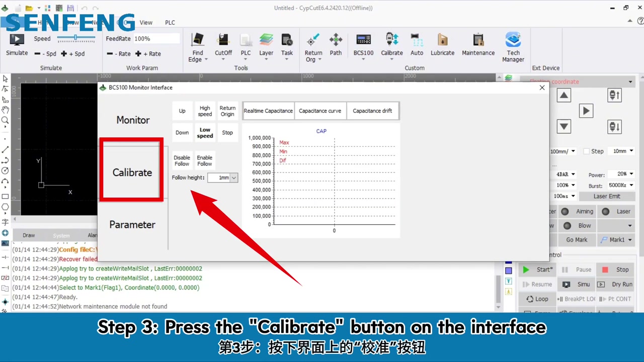Expand the Mark1 dropdown
Screen dimensions: 644x362
click(x=630, y=240)
